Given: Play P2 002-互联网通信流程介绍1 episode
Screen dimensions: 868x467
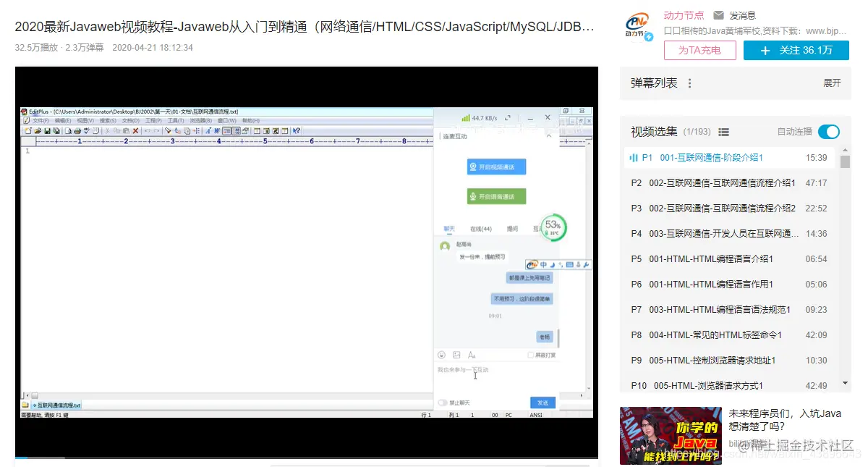Looking at the screenshot, I should pos(729,183).
